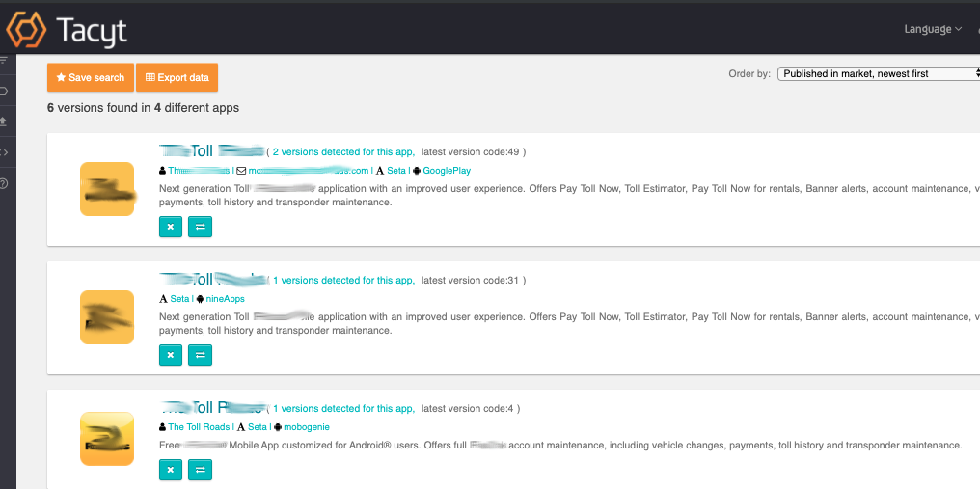Click the Save search button
This screenshot has height=489, width=980.
(90, 77)
